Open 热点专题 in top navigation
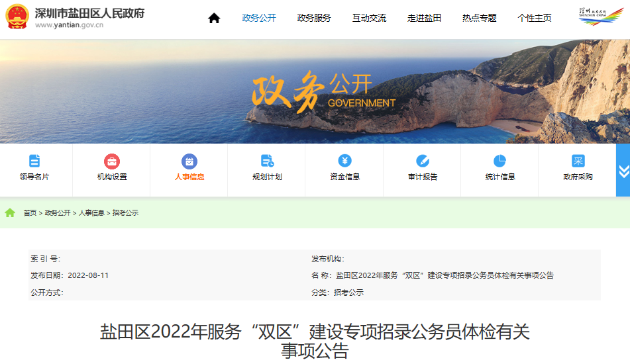Viewport: 630px width, 364px height. [480, 18]
